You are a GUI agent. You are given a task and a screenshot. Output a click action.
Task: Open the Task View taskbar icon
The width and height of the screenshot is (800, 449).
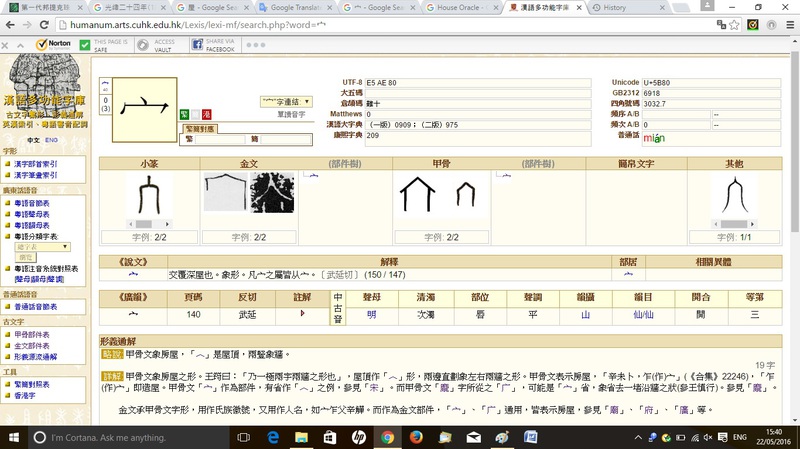[x=242, y=438]
